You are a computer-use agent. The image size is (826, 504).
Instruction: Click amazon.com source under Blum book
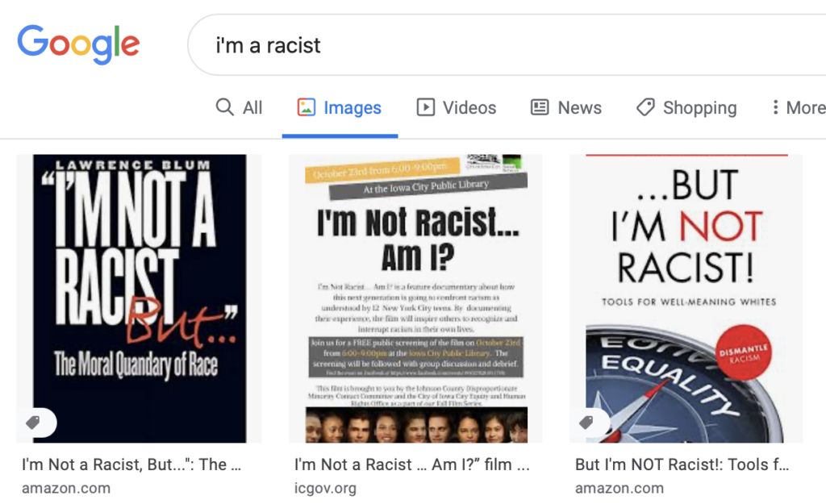[x=66, y=488]
